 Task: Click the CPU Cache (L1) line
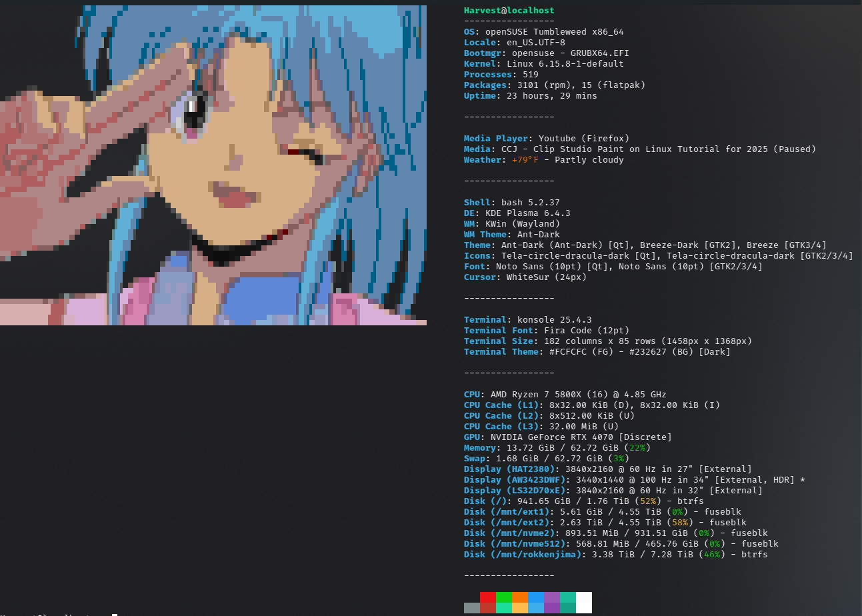tap(592, 405)
